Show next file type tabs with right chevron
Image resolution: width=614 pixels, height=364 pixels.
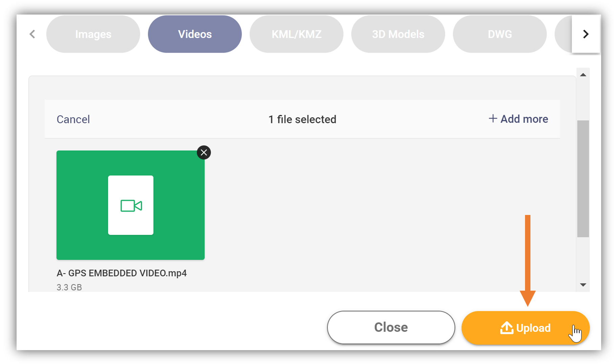click(586, 34)
